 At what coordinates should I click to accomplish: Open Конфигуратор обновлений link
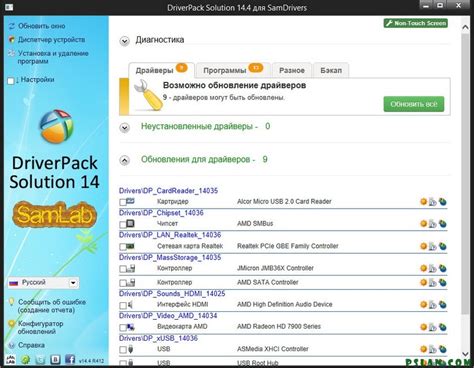point(40,327)
